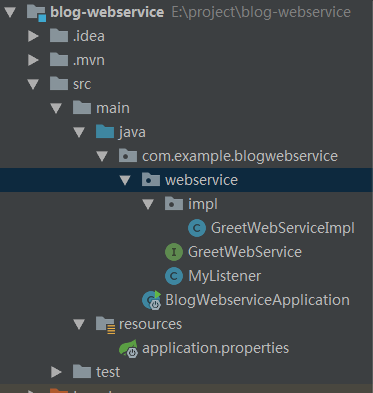The height and width of the screenshot is (393, 373).
Task: Click the webservice package icon
Action: pos(151,180)
